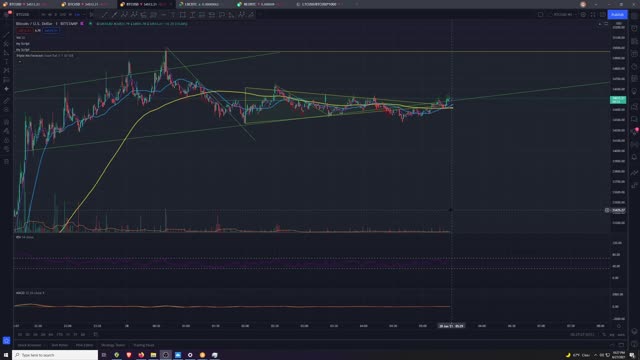
Task: Open the Windows Start menu
Action: pyautogui.click(x=6, y=355)
